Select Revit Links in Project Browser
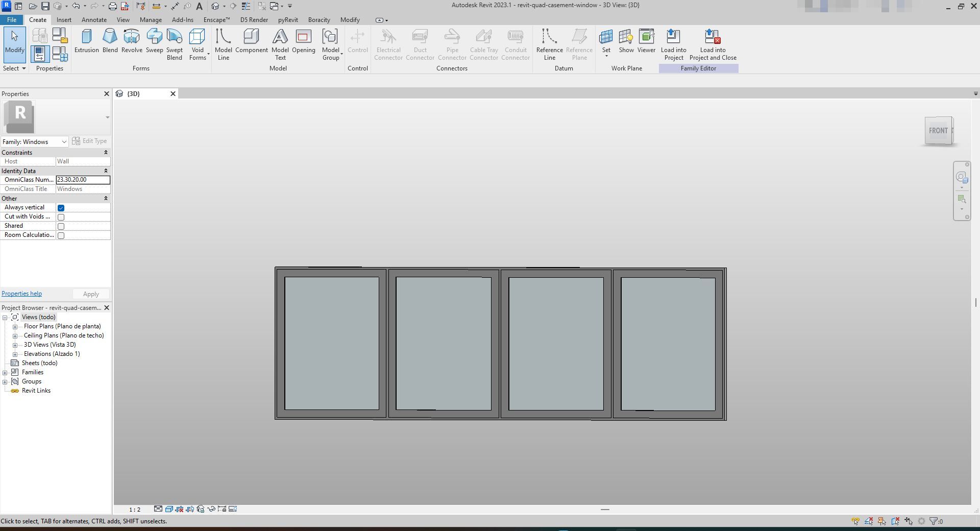Screen dimensions: 980x531 [x=36, y=391]
